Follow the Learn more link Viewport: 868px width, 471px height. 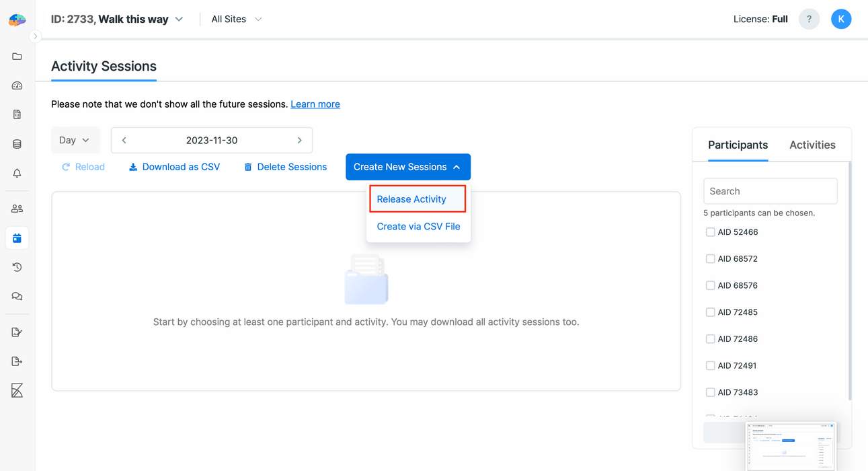315,104
